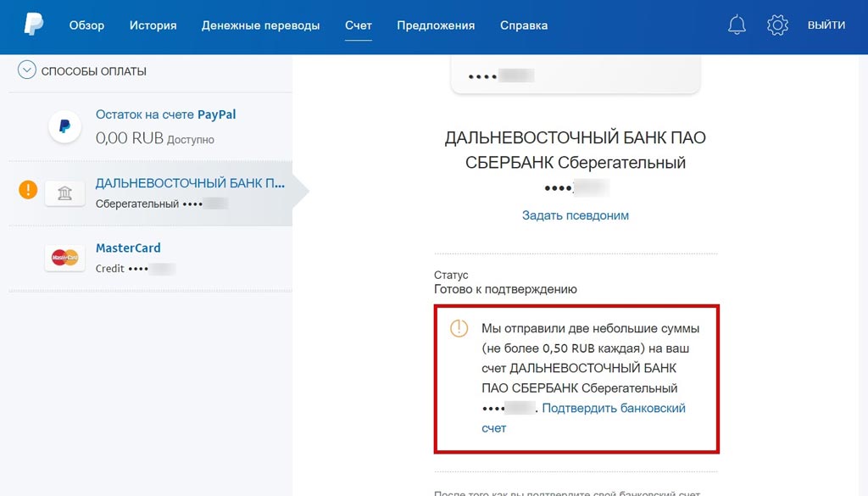Open the Обзор menu item
This screenshot has width=868, height=496.
86,25
